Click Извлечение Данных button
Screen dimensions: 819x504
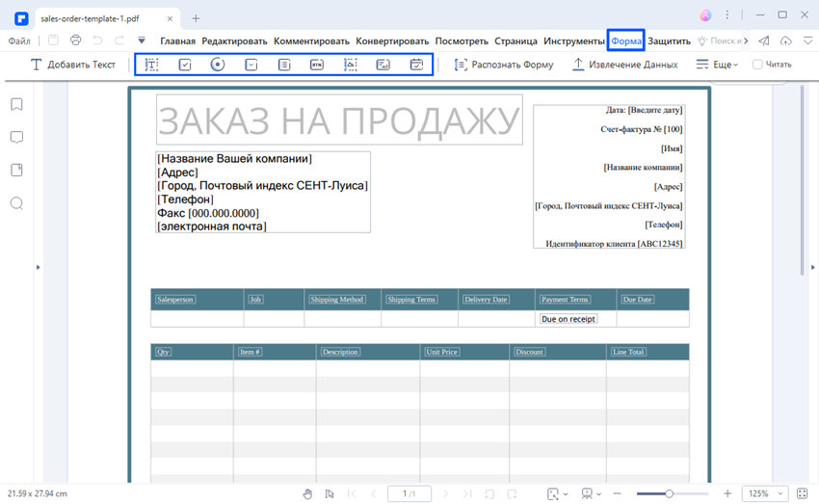pos(625,65)
